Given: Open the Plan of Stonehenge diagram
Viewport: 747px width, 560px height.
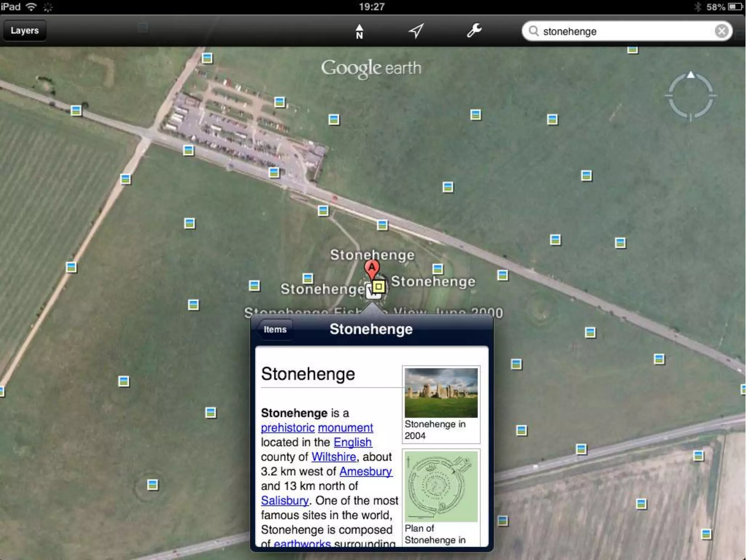Looking at the screenshot, I should click(x=441, y=486).
